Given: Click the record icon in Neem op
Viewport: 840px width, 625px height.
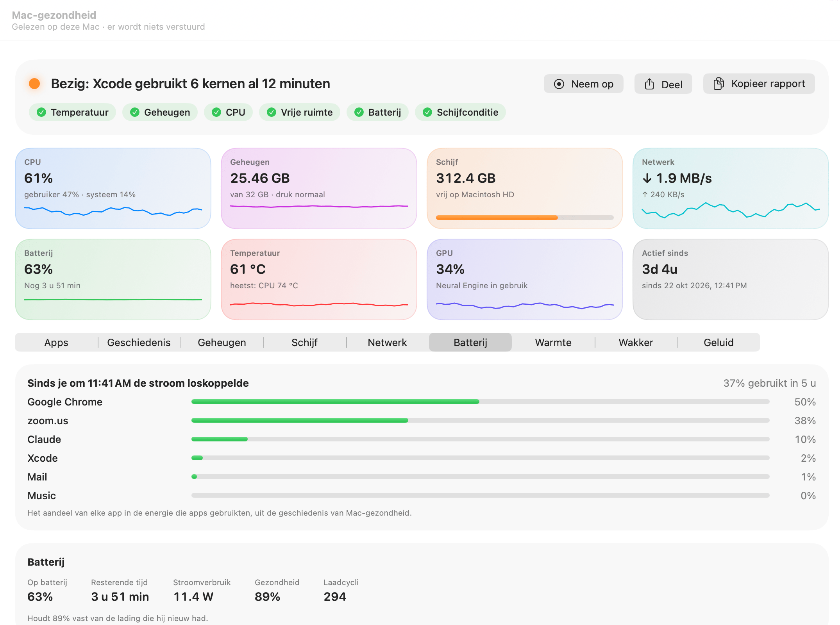Looking at the screenshot, I should click(559, 84).
